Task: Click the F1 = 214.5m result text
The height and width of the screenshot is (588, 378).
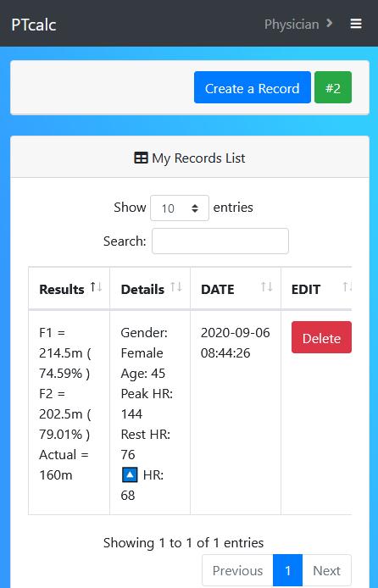Action: click(x=65, y=352)
